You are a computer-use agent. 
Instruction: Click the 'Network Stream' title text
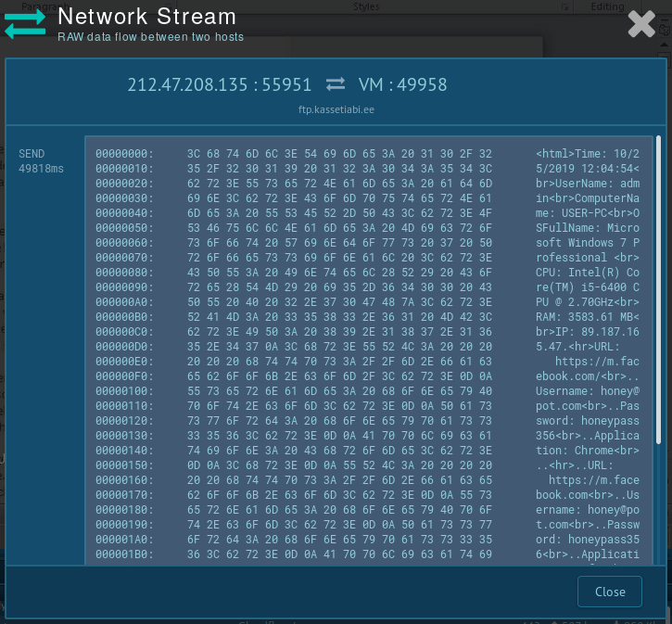coord(146,17)
